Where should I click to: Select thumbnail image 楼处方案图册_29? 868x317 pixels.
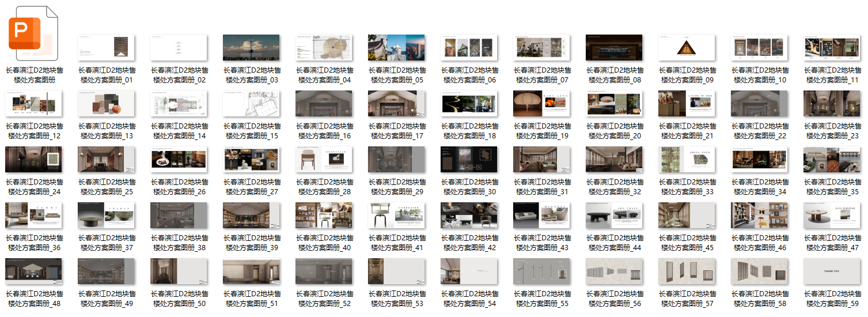396,159
